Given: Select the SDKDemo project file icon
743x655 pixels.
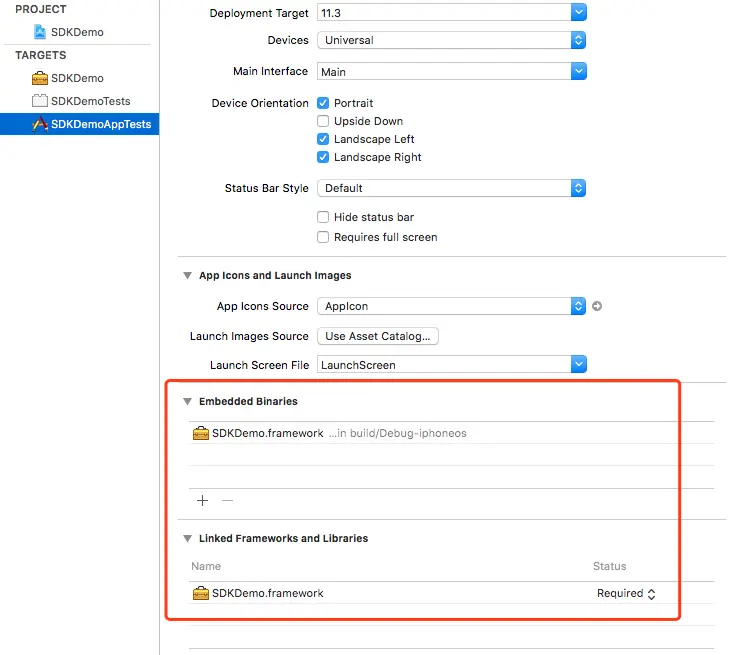Looking at the screenshot, I should 40,32.
